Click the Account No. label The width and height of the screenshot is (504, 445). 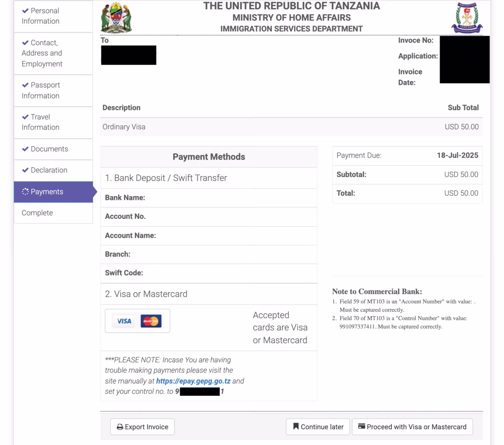[x=126, y=216]
